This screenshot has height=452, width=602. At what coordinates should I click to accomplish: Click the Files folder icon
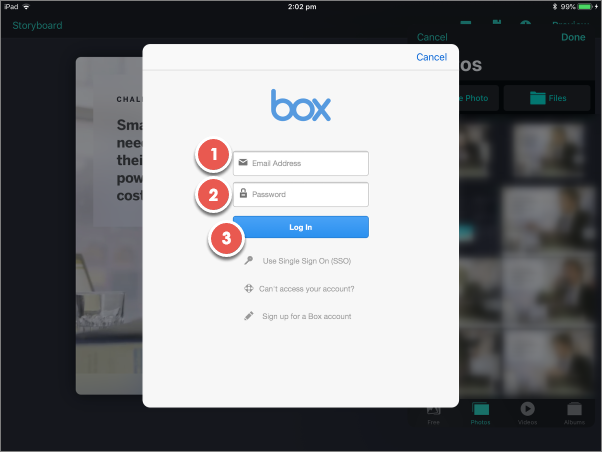coord(538,98)
